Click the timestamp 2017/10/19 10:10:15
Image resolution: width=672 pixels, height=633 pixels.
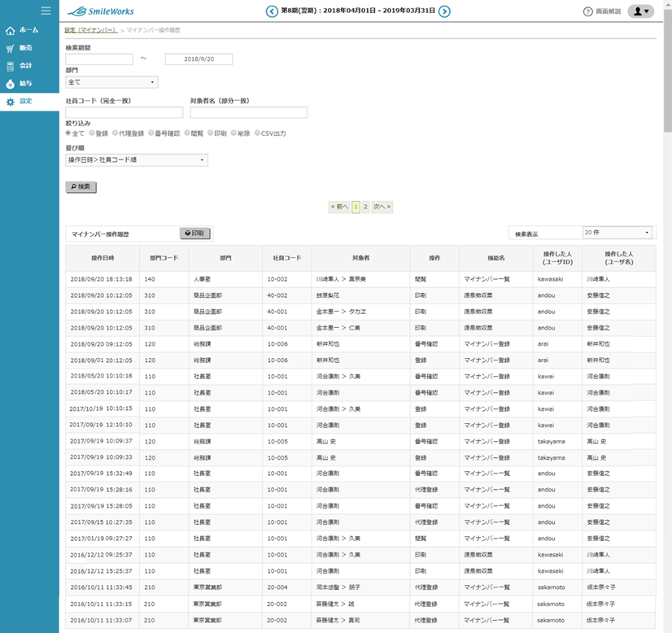(101, 409)
